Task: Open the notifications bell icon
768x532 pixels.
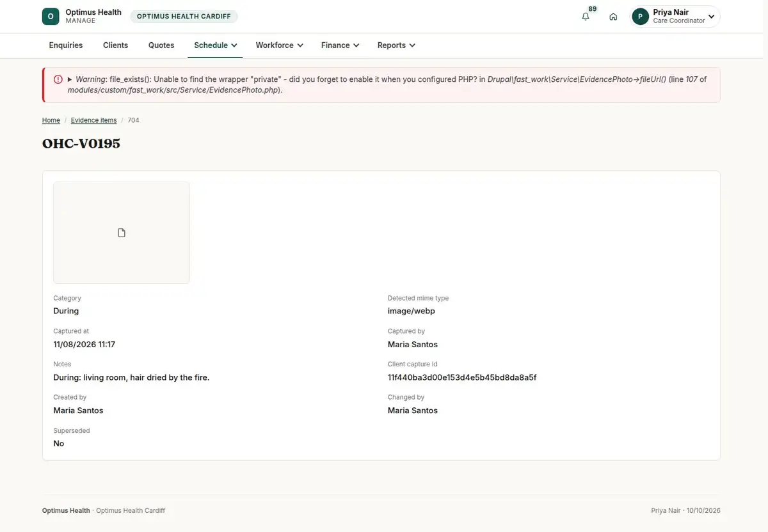Action: coord(586,17)
